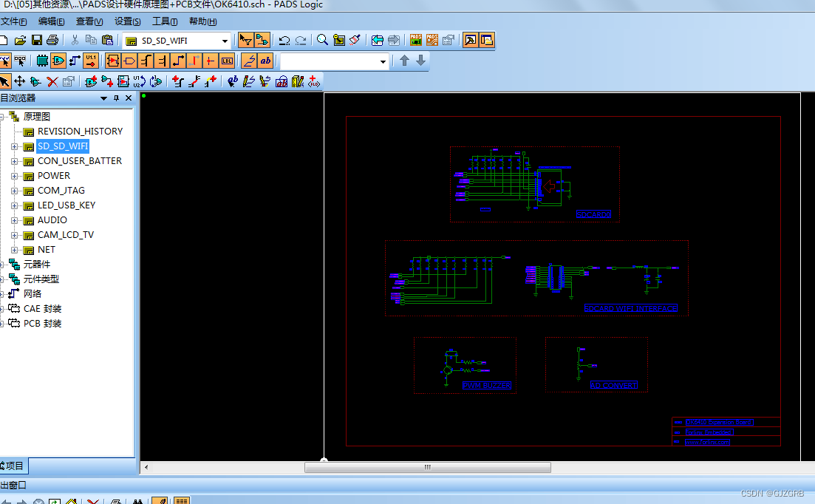Redo the last undone action
The height and width of the screenshot is (504, 815).
pos(301,40)
